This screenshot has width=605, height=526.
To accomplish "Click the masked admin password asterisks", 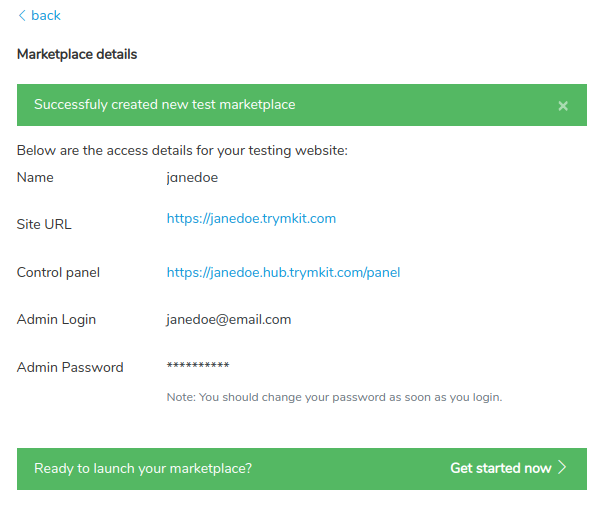I will click(x=197, y=366).
